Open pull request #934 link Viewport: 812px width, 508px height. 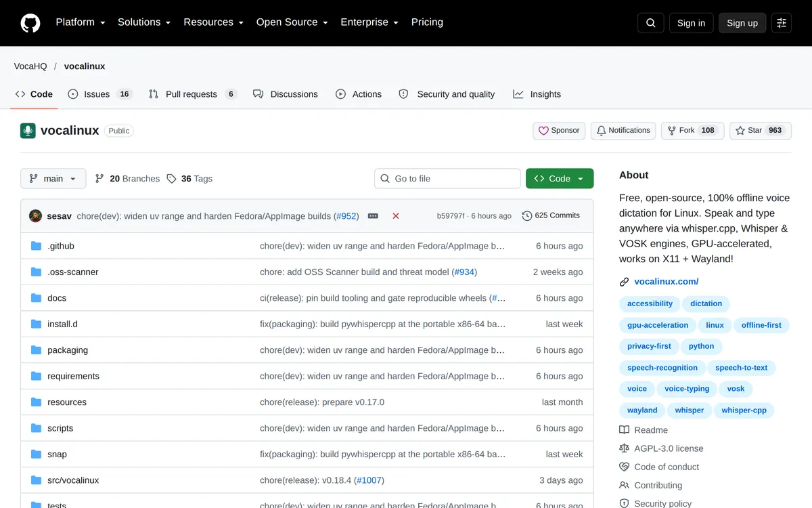[464, 272]
